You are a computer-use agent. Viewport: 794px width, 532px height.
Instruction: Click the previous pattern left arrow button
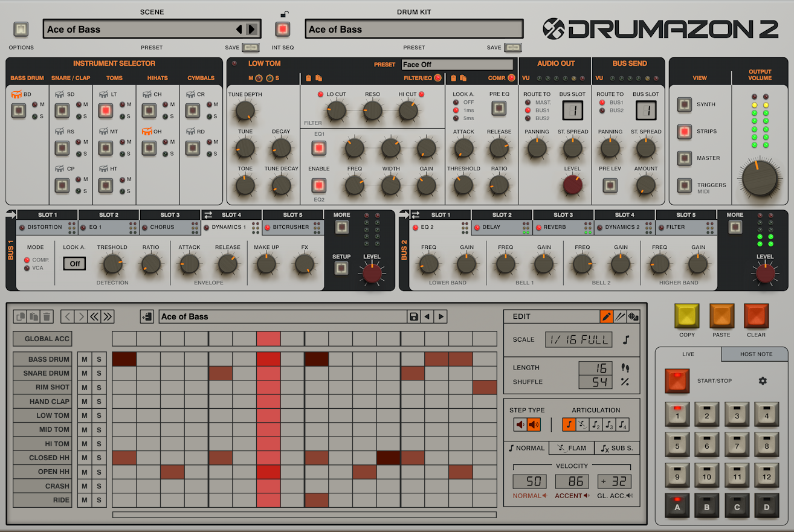[x=67, y=316]
